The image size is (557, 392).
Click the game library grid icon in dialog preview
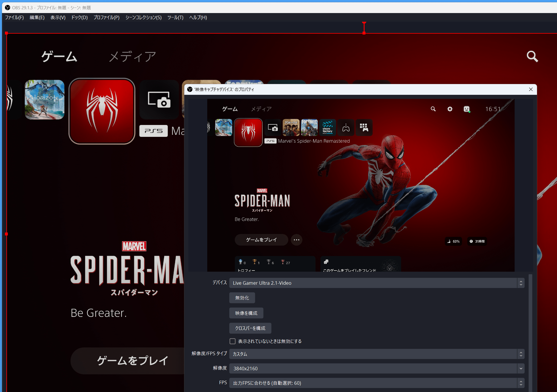click(364, 128)
